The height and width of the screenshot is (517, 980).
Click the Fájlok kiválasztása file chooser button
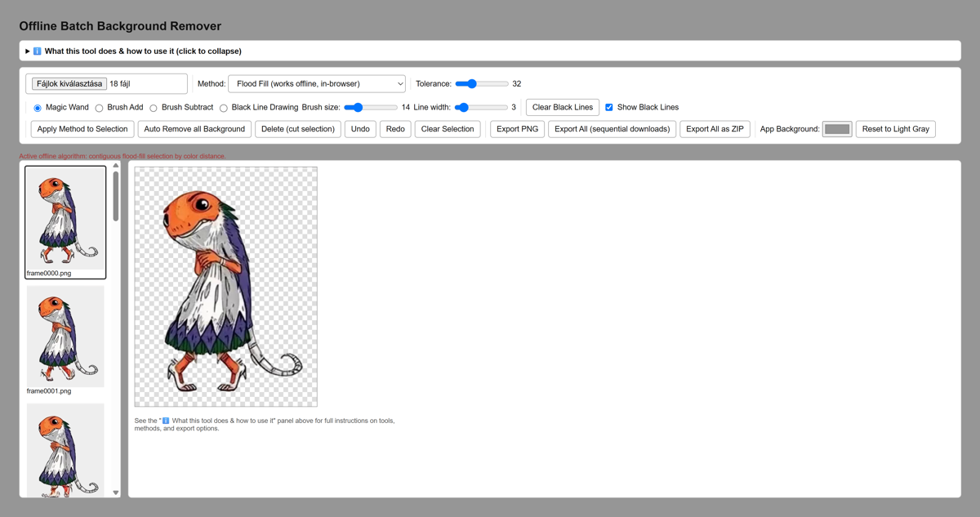[x=69, y=83]
